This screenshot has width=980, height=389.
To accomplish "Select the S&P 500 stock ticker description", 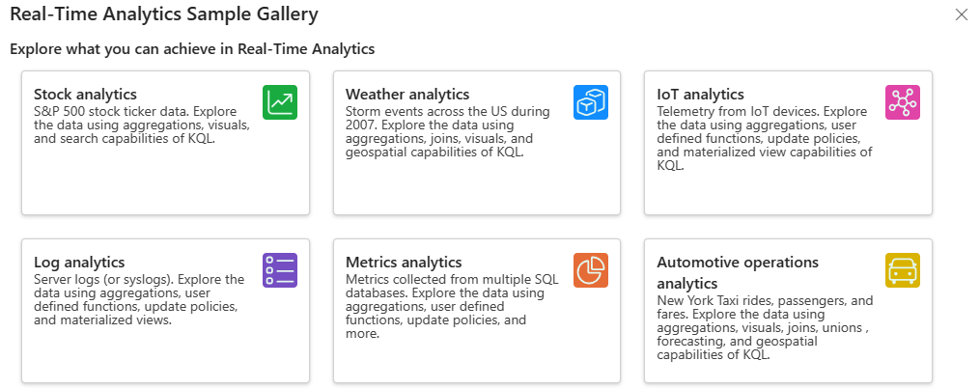I will (143, 125).
